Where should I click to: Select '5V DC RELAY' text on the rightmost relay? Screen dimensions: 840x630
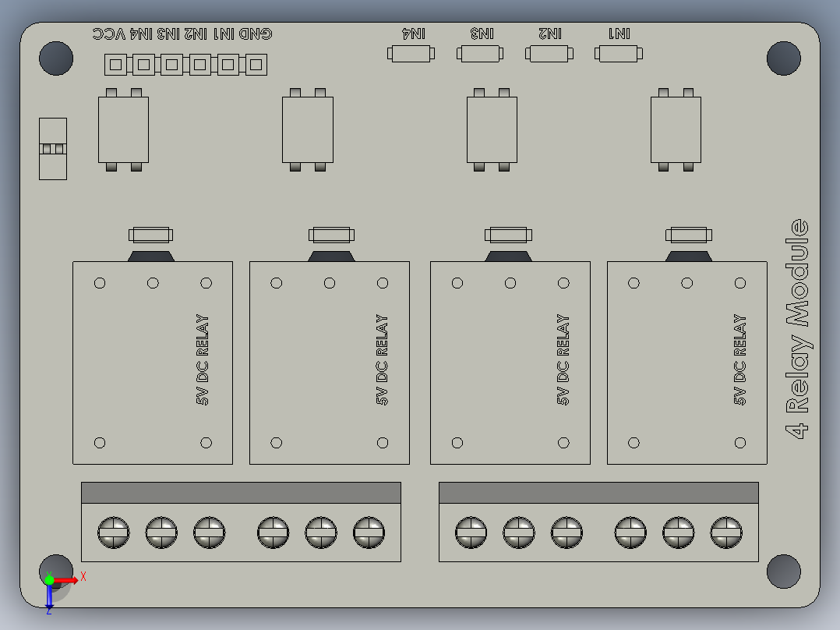click(739, 359)
